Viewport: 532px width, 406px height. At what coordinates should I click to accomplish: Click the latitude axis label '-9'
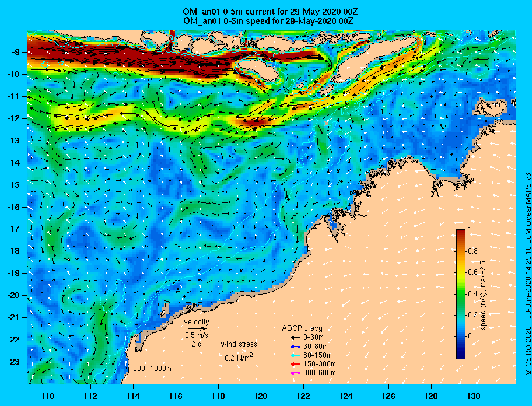point(17,52)
